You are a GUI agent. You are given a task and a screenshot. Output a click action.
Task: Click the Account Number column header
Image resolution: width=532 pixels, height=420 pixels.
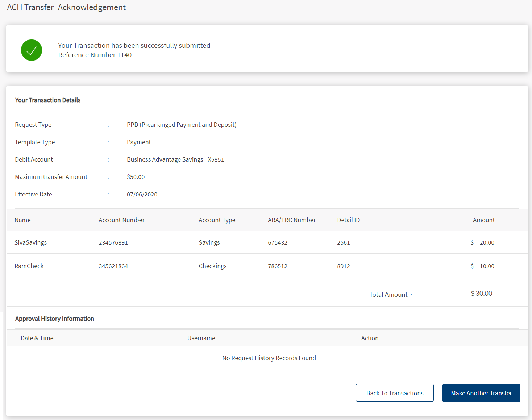tap(121, 220)
